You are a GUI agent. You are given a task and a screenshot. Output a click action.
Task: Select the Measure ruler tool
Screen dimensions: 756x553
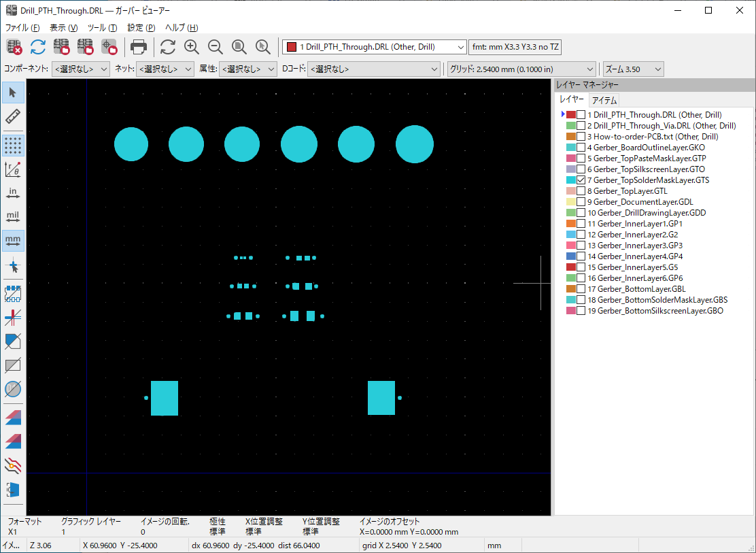click(13, 116)
